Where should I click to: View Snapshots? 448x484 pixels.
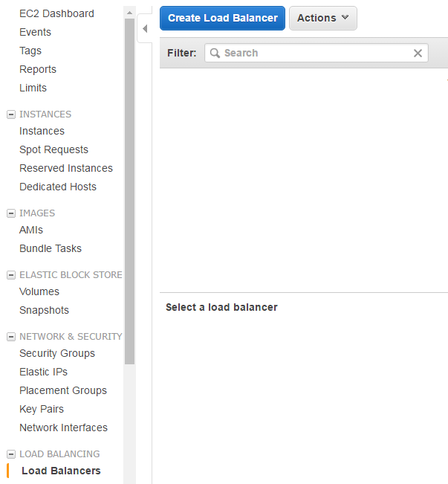point(44,310)
